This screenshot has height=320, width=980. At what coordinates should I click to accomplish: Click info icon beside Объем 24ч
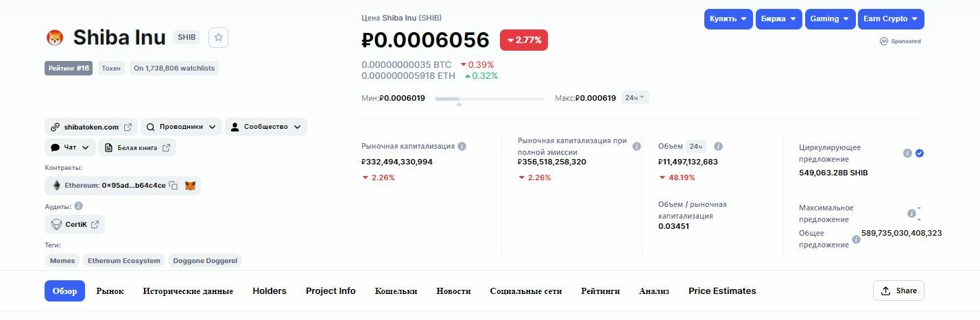(718, 146)
